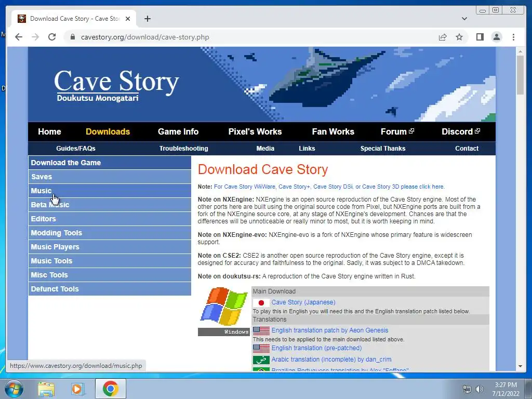Viewport: 532px width, 399px height.
Task: Open the Fan Works menu item
Action: pos(333,131)
